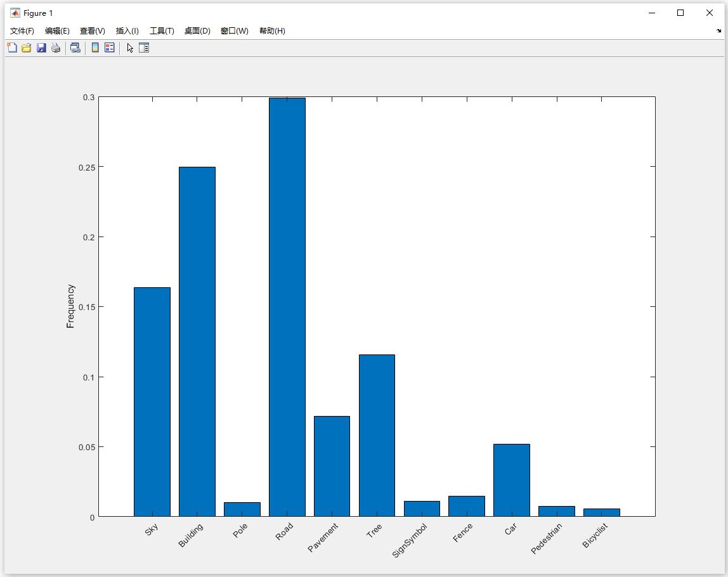
Task: Click the 'Tree' x-axis tick label
Action: point(374,530)
